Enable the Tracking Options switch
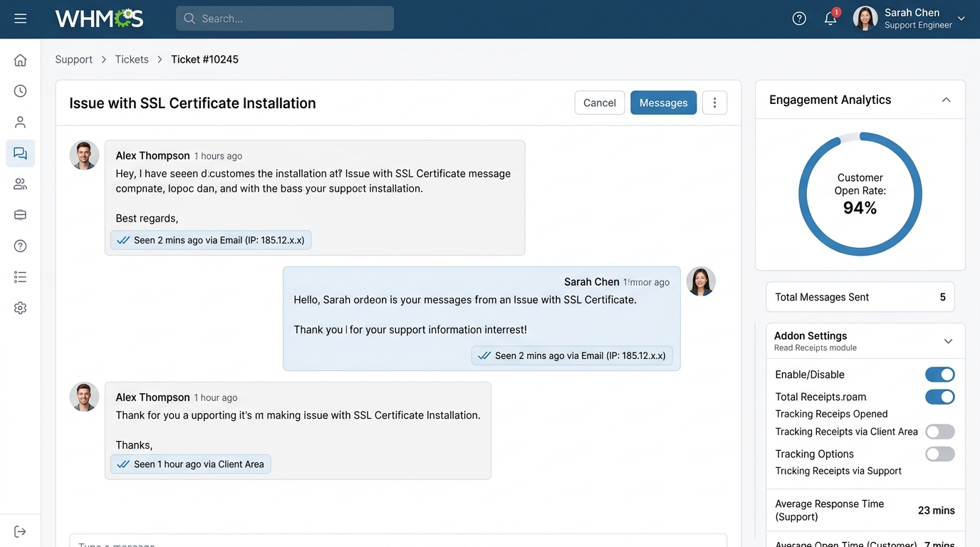980x547 pixels. 940,454
